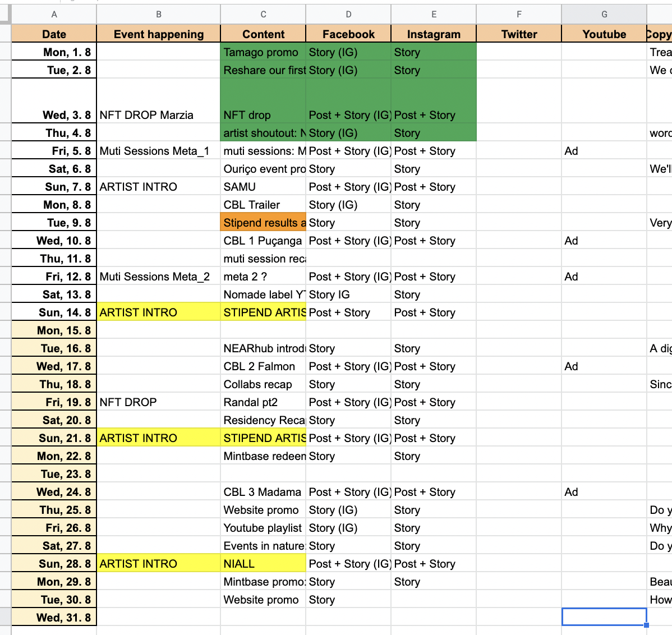Select ARTIST INTRO cell in Sun, 28. 8 row

point(159,563)
